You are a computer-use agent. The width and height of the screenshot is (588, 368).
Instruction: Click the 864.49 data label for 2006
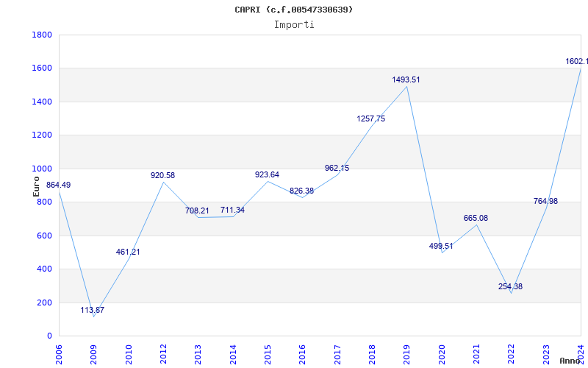click(x=58, y=185)
